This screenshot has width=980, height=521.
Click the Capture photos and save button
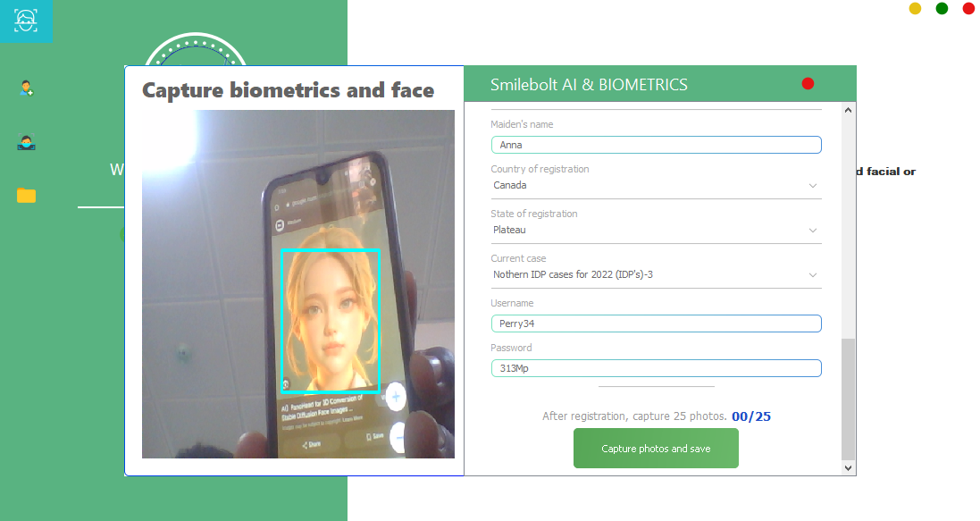coord(656,449)
